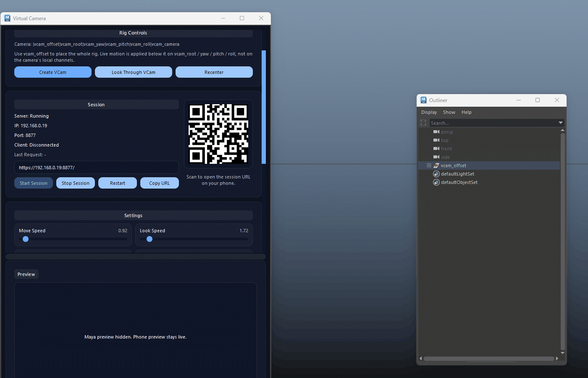Click the Outliner vertical scrollbar track

tap(562, 241)
